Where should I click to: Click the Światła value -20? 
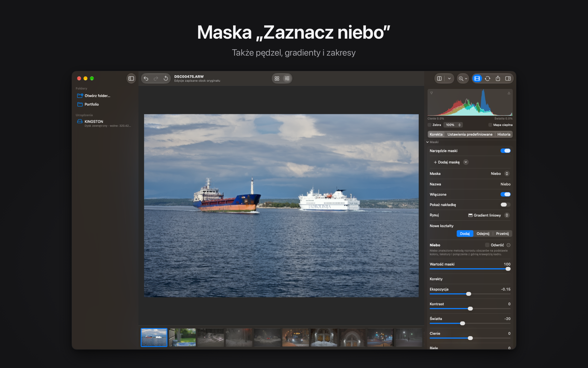click(x=507, y=319)
